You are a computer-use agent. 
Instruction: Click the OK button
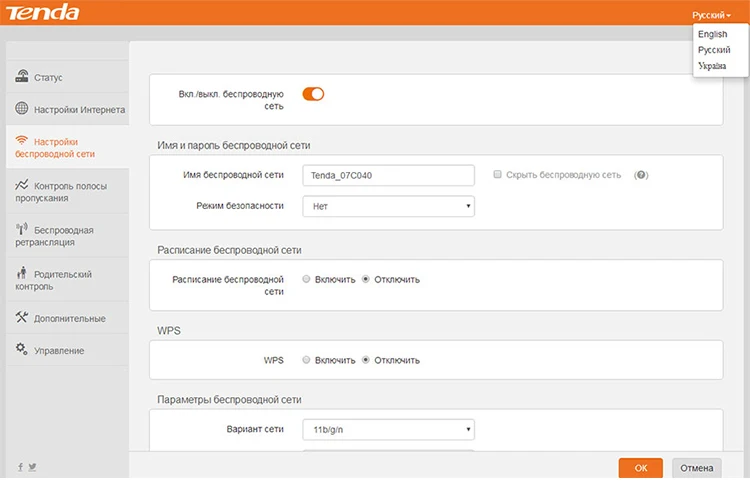640,468
